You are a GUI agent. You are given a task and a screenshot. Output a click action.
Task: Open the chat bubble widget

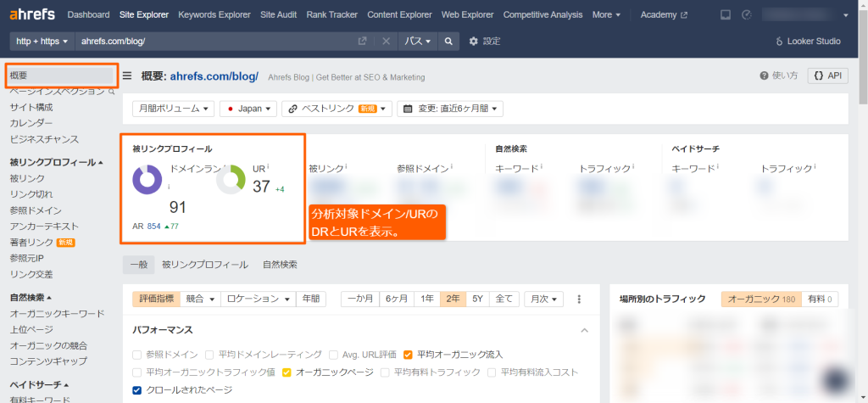(x=837, y=381)
